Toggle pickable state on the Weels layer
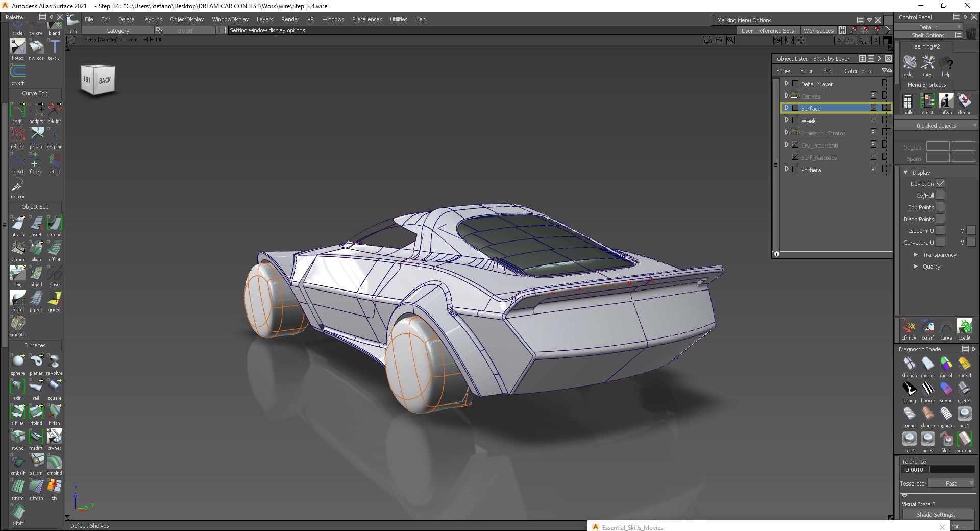This screenshot has height=531, width=980. [x=874, y=119]
